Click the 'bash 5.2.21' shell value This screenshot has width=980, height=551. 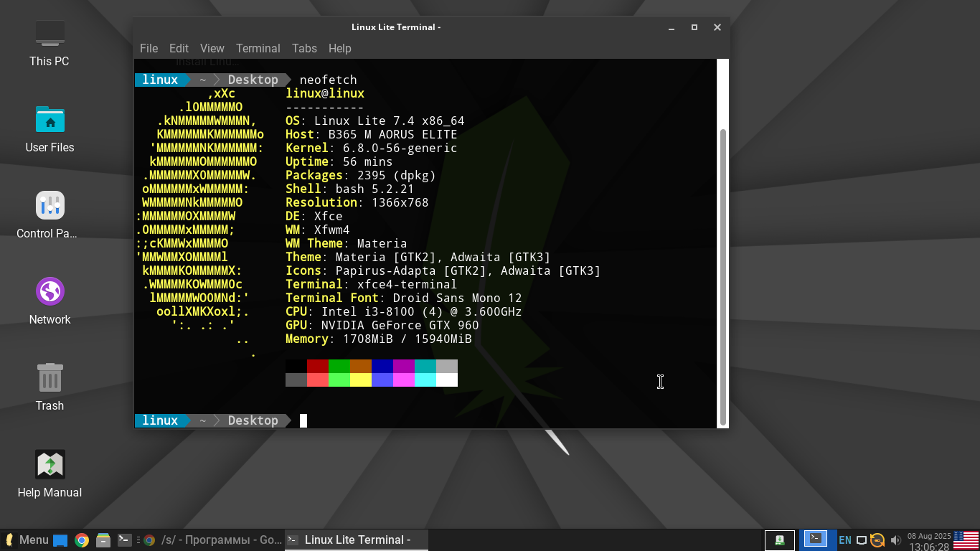coord(375,189)
